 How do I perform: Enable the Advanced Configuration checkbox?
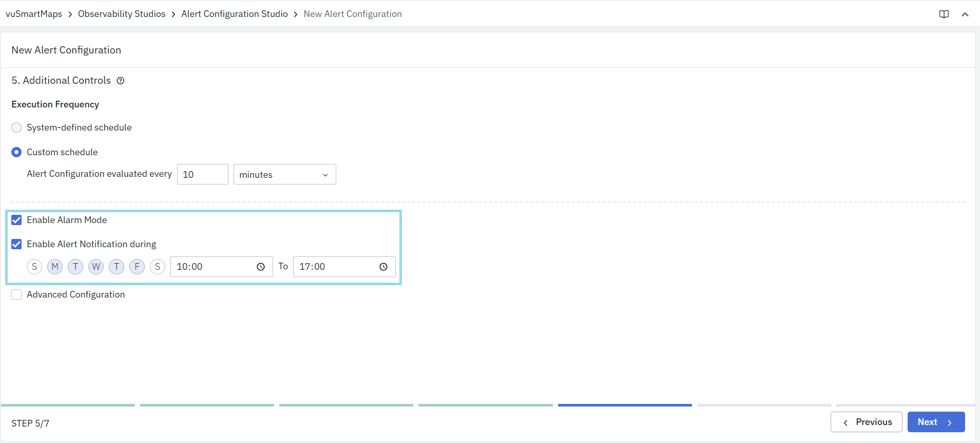point(16,294)
